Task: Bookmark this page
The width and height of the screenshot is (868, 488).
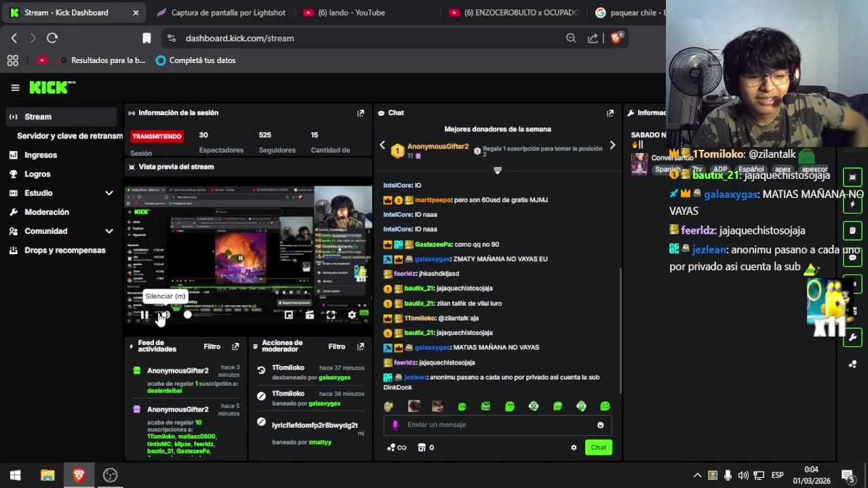Action: point(146,39)
